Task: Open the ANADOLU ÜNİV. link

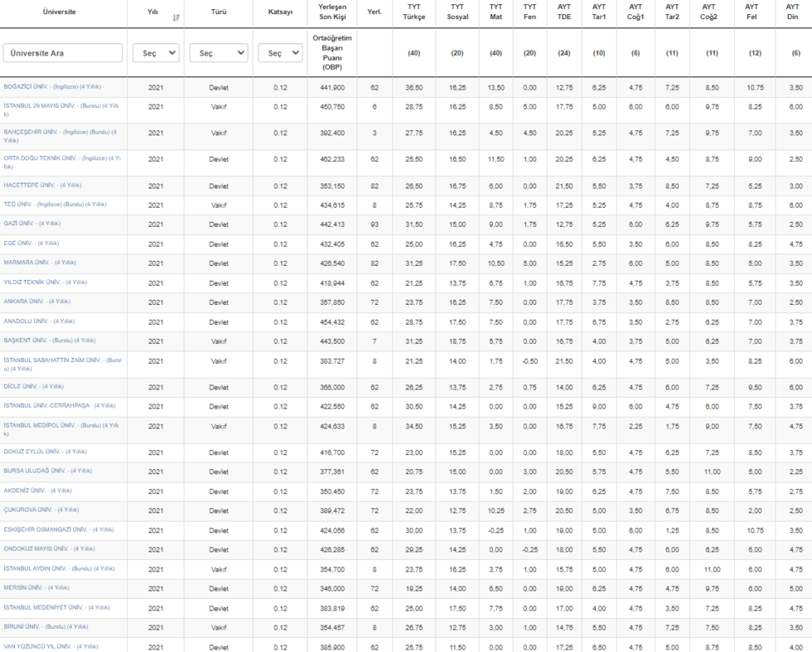Action: (39, 321)
